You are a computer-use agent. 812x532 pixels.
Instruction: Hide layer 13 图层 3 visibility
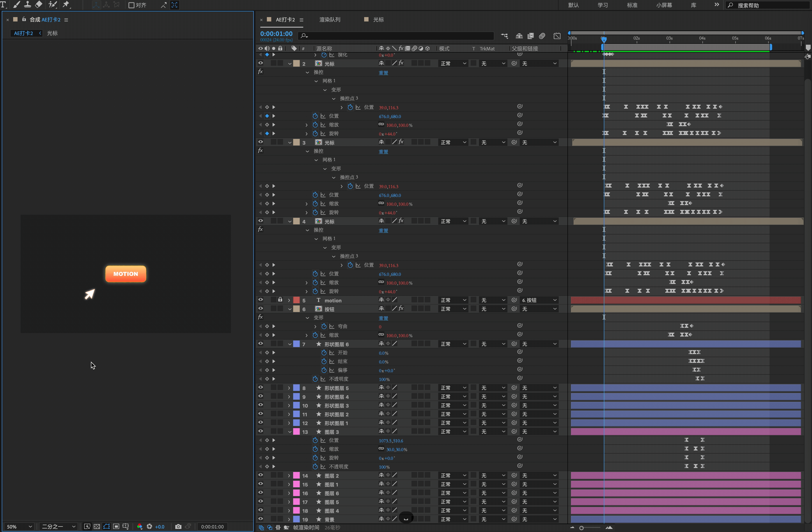[260, 431]
